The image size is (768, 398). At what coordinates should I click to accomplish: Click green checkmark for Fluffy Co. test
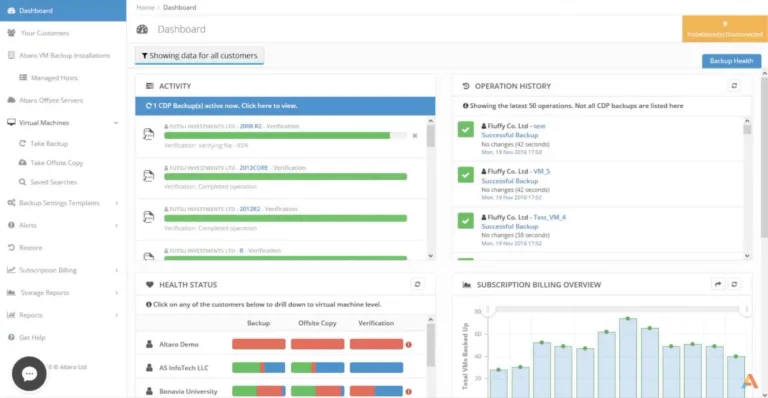click(465, 129)
